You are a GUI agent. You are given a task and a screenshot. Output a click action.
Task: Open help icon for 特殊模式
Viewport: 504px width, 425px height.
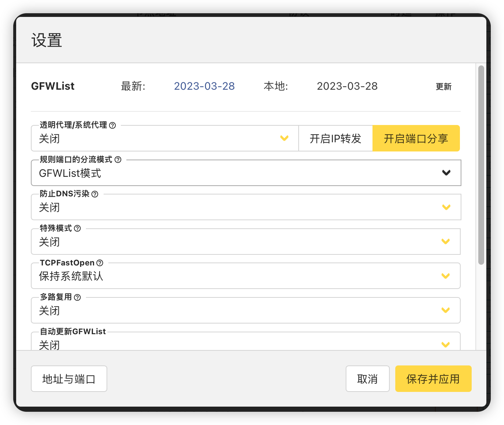click(x=77, y=228)
